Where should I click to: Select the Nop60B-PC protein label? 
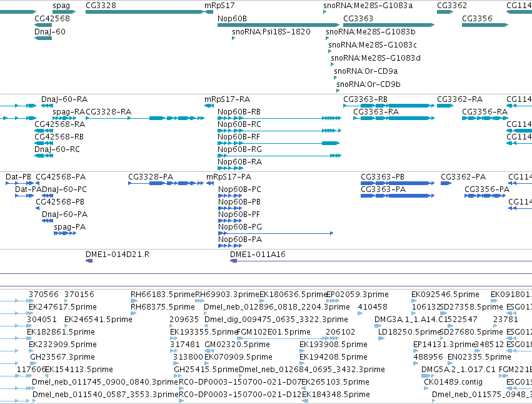click(x=239, y=189)
